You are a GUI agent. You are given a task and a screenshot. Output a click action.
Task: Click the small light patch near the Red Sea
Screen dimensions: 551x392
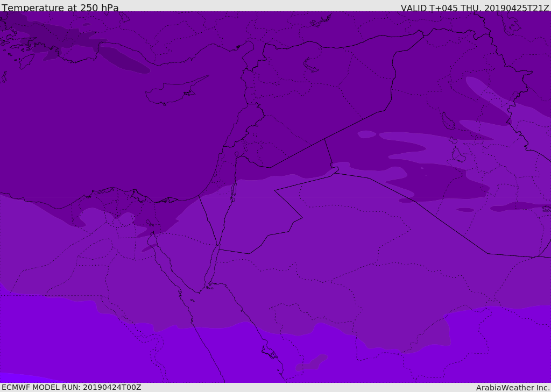[x=312, y=362]
